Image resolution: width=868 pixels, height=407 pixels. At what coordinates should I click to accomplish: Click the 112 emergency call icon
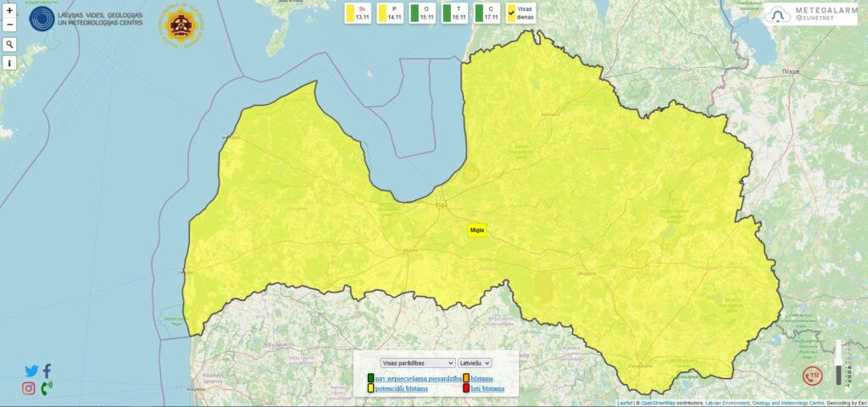point(812,376)
